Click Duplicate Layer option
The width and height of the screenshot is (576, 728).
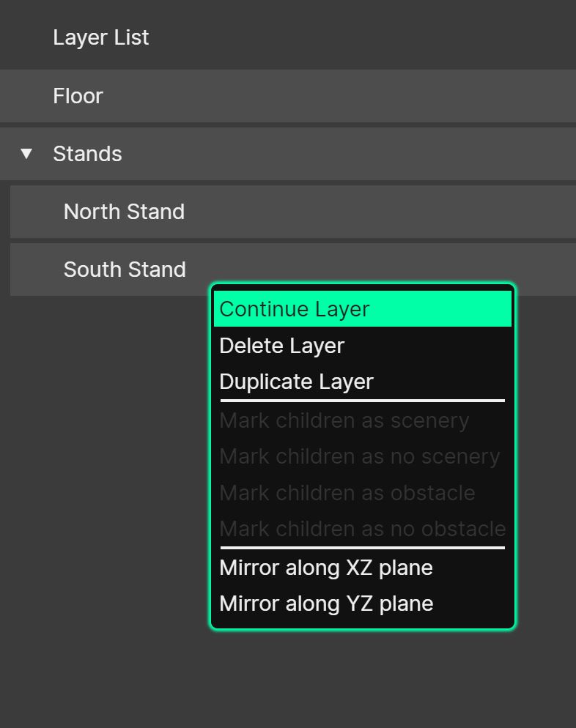296,381
